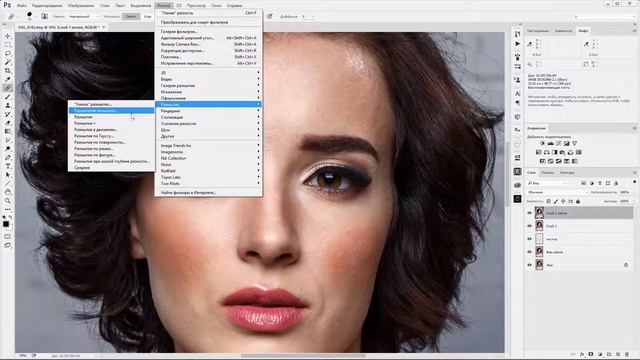This screenshot has width=640, height=360.
Task: Open the 'Изображение' menu
Action: 81,6
